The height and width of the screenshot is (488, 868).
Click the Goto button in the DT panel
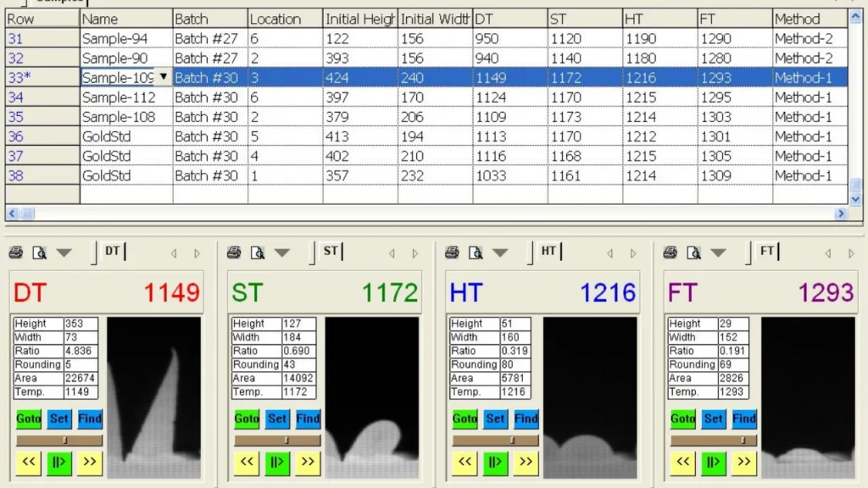click(28, 419)
